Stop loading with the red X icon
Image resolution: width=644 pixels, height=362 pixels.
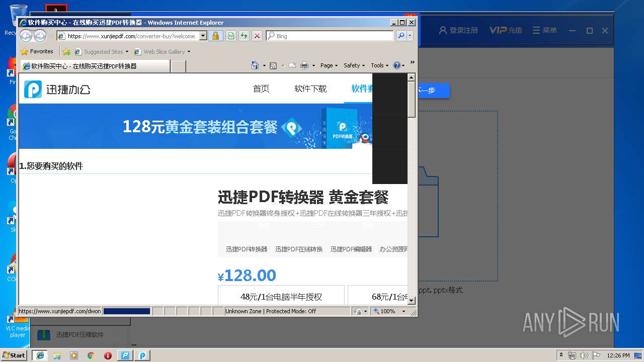point(257,36)
